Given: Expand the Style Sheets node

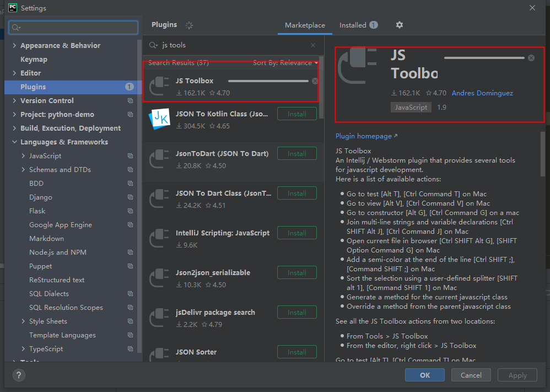Looking at the screenshot, I should coord(23,321).
